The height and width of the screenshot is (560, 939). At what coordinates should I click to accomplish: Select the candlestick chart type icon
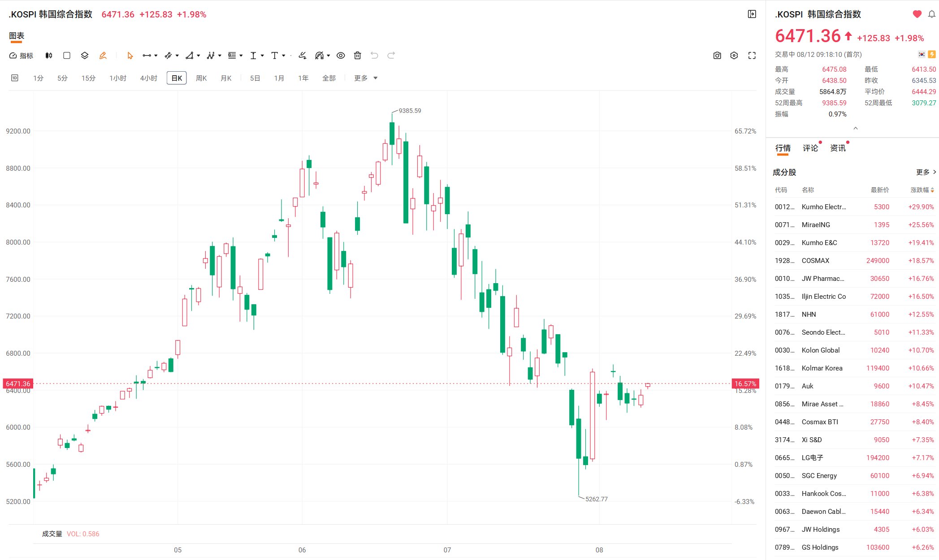(49, 56)
